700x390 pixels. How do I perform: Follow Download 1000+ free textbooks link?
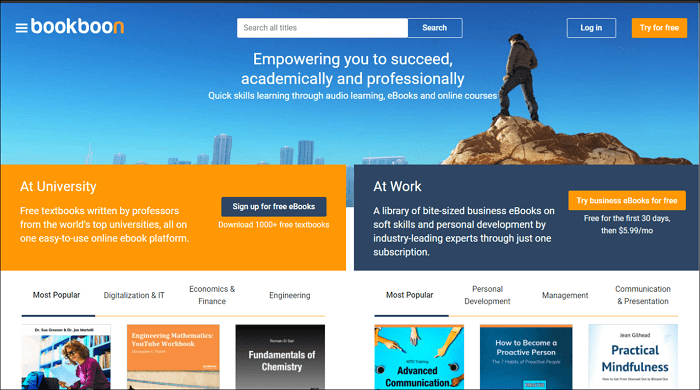coord(274,225)
